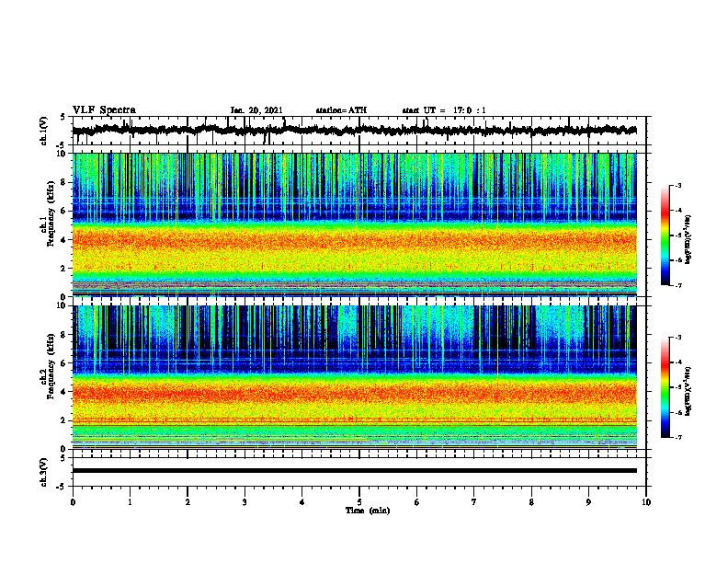This screenshot has height=563, width=728.
Task: Click the "ch.3(V)" axis label
Action: tap(44, 472)
